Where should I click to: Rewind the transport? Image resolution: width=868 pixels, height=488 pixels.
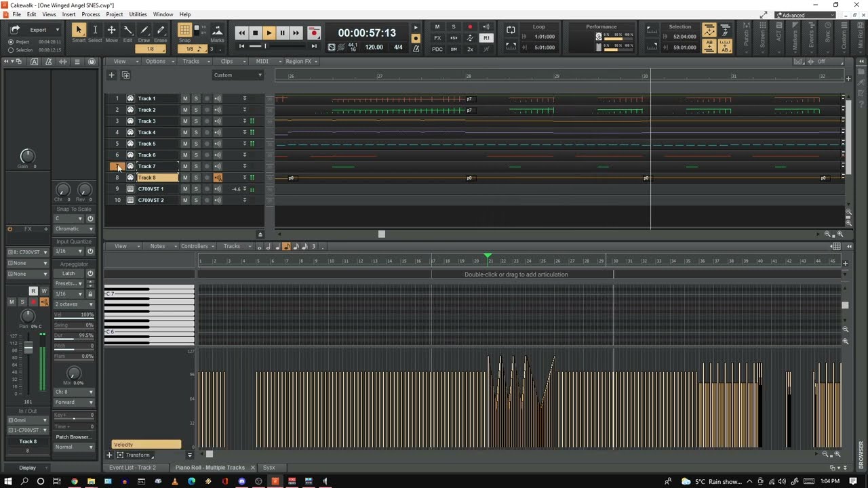[x=241, y=33]
